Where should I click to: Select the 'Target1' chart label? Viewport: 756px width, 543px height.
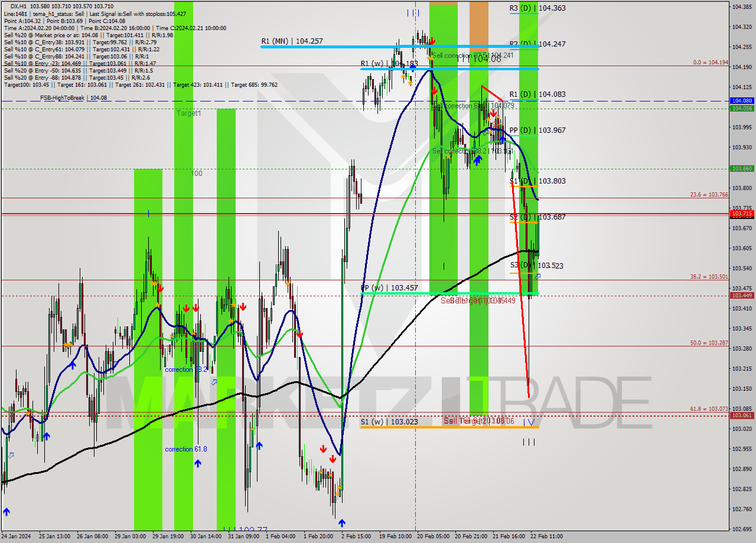188,113
